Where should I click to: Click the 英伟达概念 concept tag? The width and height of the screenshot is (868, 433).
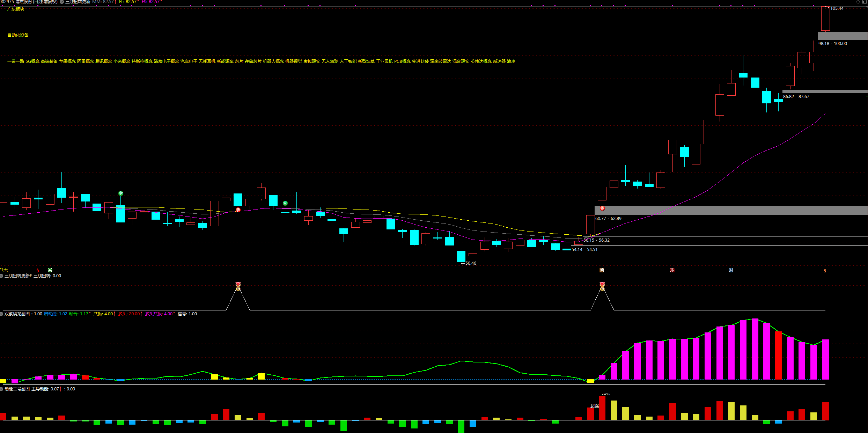(x=481, y=61)
